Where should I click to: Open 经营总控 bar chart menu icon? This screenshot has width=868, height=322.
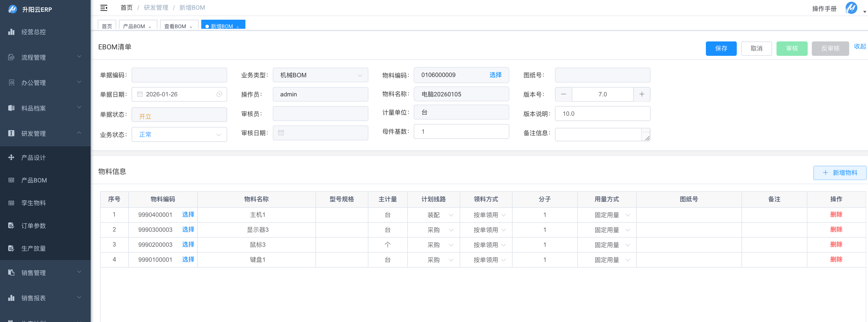coord(11,32)
